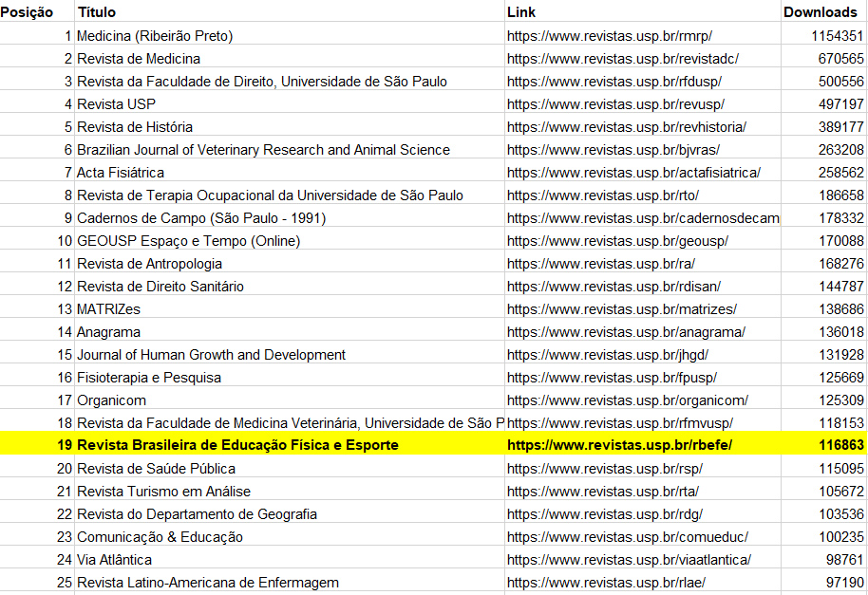Image resolution: width=868 pixels, height=595 pixels.
Task: Click the Revista Turismo em Análise cell
Action: (290, 491)
